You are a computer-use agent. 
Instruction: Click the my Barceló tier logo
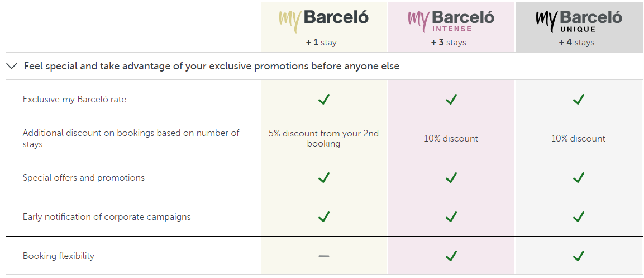coord(324,20)
